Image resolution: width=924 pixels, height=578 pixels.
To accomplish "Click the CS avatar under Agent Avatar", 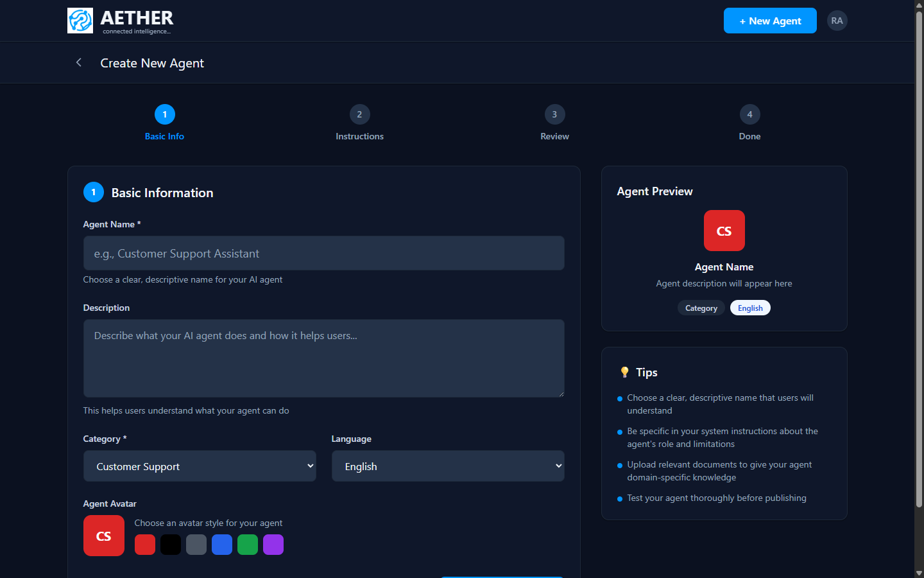I will (104, 536).
